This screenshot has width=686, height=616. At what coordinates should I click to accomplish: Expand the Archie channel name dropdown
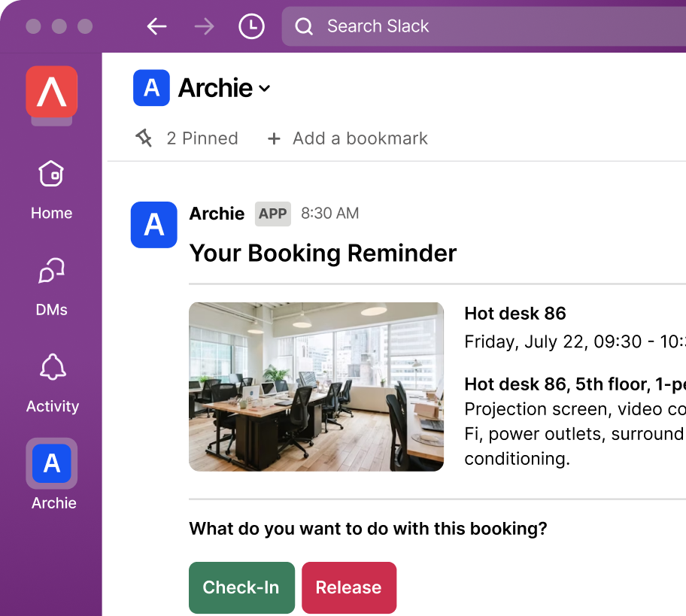click(264, 89)
